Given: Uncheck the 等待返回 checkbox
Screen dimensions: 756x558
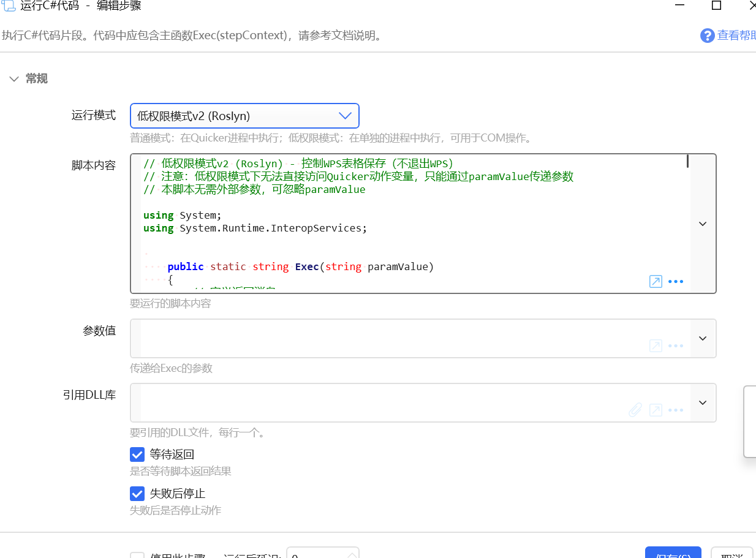Looking at the screenshot, I should point(137,454).
